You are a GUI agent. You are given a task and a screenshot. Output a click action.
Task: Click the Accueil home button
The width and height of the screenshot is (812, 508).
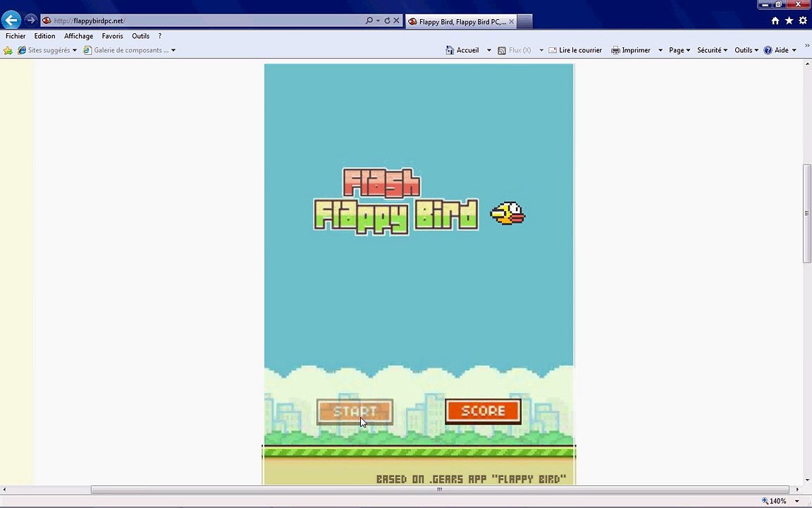[462, 50]
